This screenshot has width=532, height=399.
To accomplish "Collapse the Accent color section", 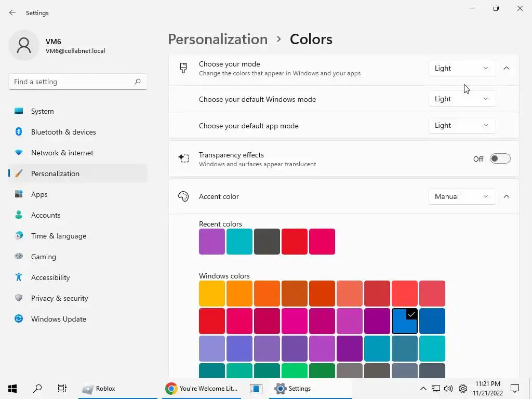I will (x=506, y=196).
